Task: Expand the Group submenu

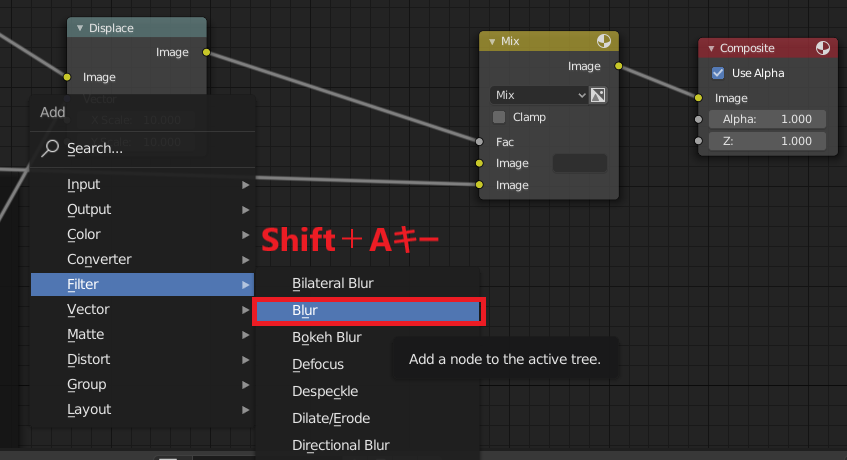Action: click(143, 384)
